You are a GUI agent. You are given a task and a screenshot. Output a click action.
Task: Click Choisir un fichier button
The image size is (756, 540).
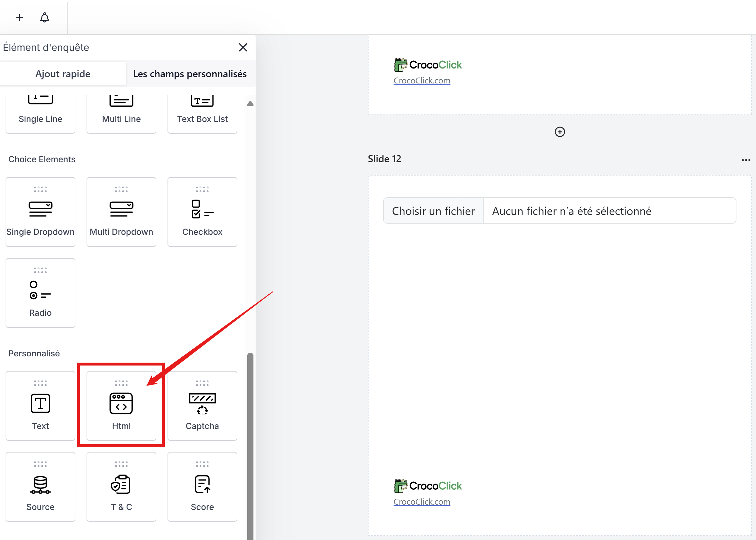[x=433, y=211]
